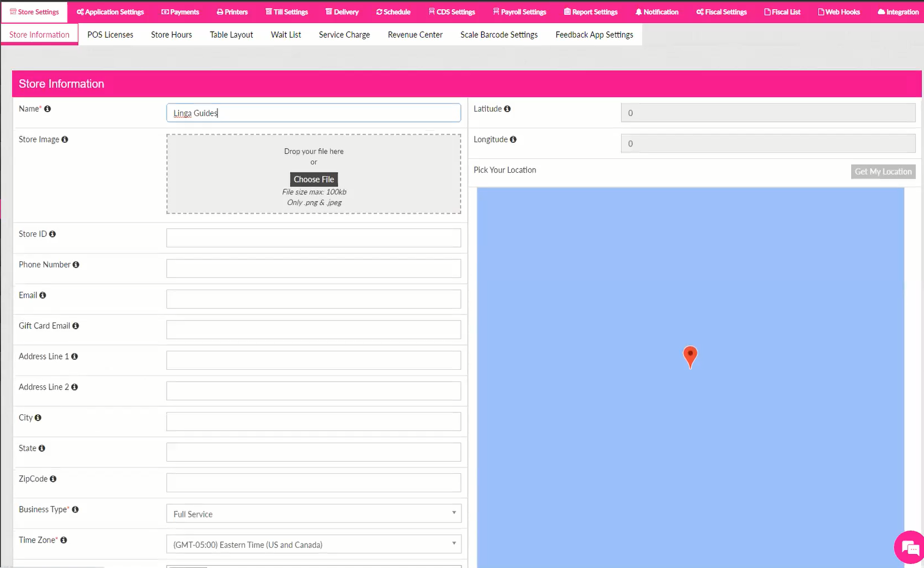This screenshot has height=568, width=924.
Task: Click into the Phone Number field
Action: point(314,268)
